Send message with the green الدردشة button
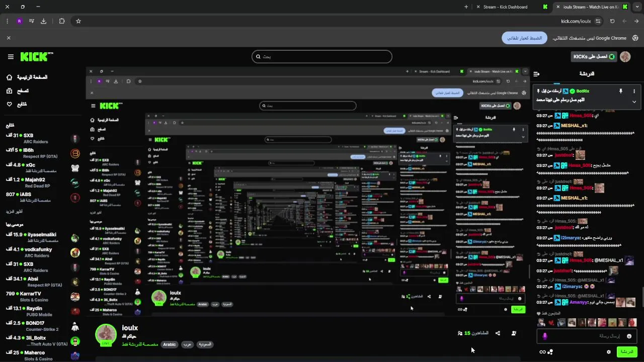Screen dimensions: 644x362 point(627,352)
